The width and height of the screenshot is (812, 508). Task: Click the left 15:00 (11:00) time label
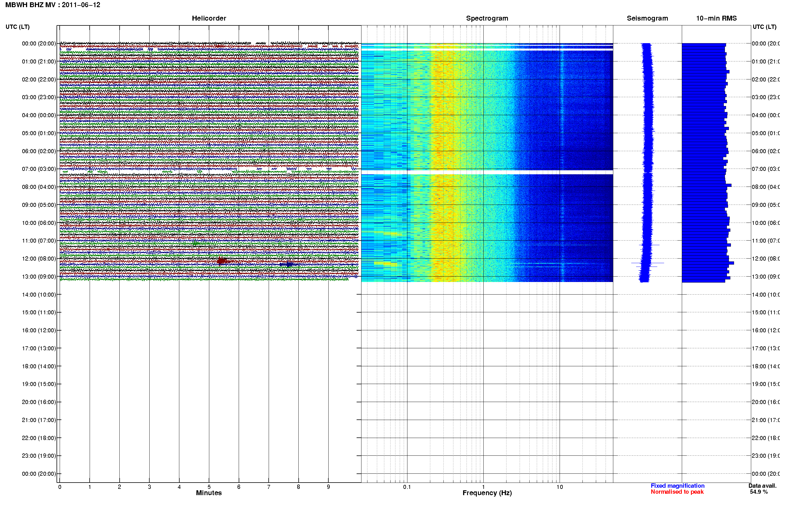point(39,312)
